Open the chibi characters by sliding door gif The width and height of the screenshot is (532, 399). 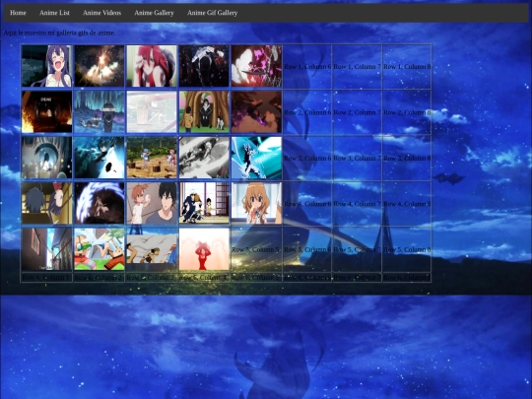tap(204, 204)
